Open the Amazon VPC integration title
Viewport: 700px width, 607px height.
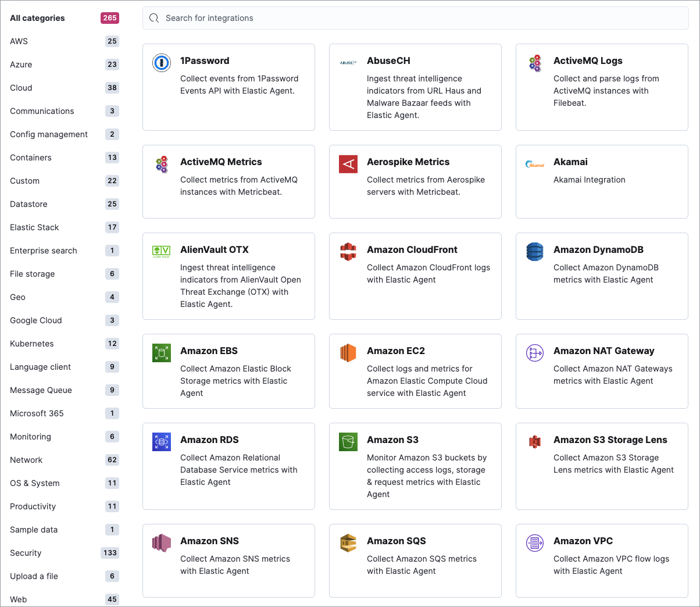click(x=583, y=541)
